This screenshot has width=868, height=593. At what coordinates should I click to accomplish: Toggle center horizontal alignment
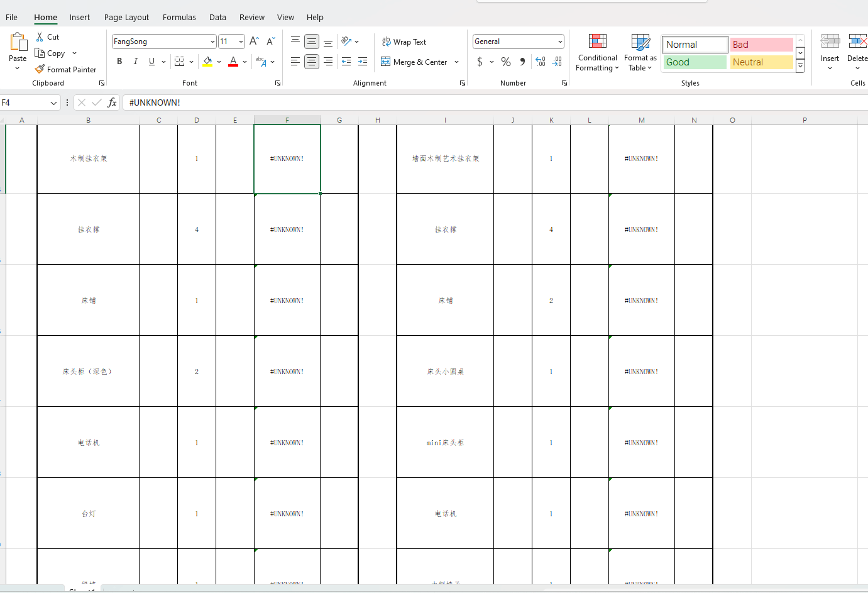312,62
